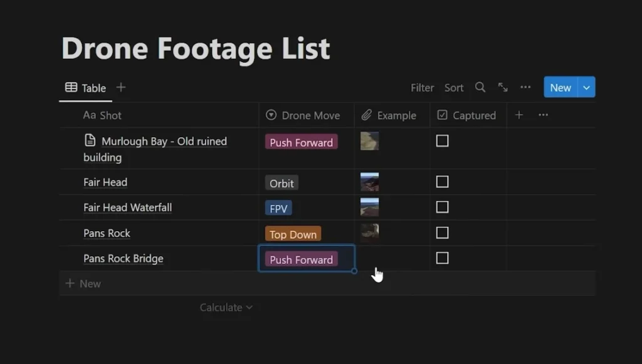
Task: Click the blue New button
Action: (x=560, y=87)
